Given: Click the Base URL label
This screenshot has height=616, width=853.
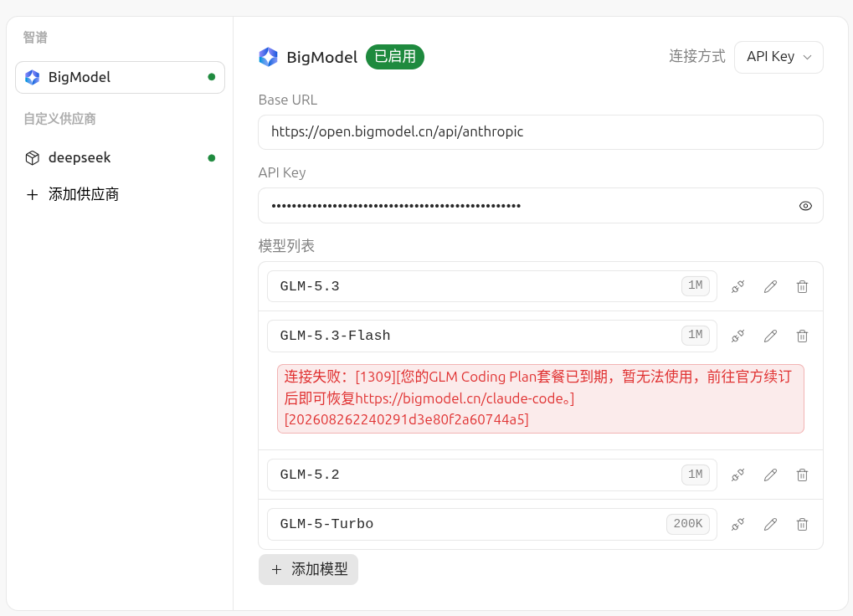Looking at the screenshot, I should [288, 100].
